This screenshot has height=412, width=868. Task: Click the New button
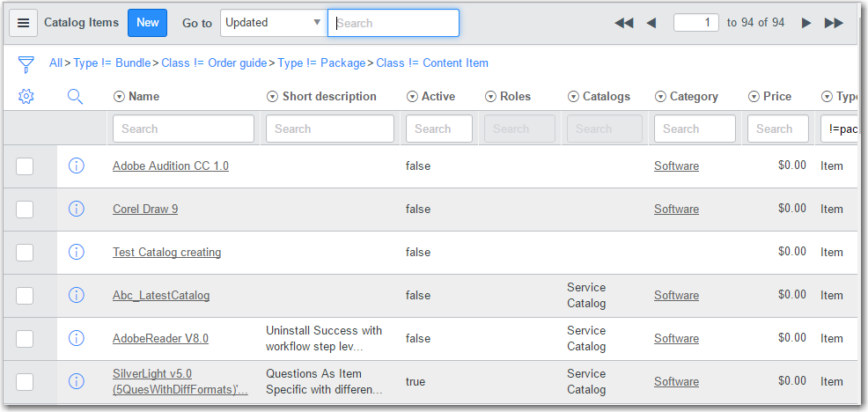tap(147, 23)
